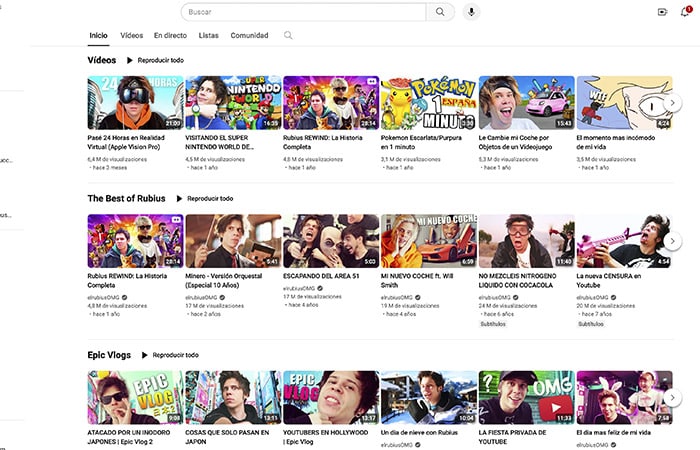Show next videos in Vídeos row
Viewport: 700px width, 450px height.
click(672, 103)
